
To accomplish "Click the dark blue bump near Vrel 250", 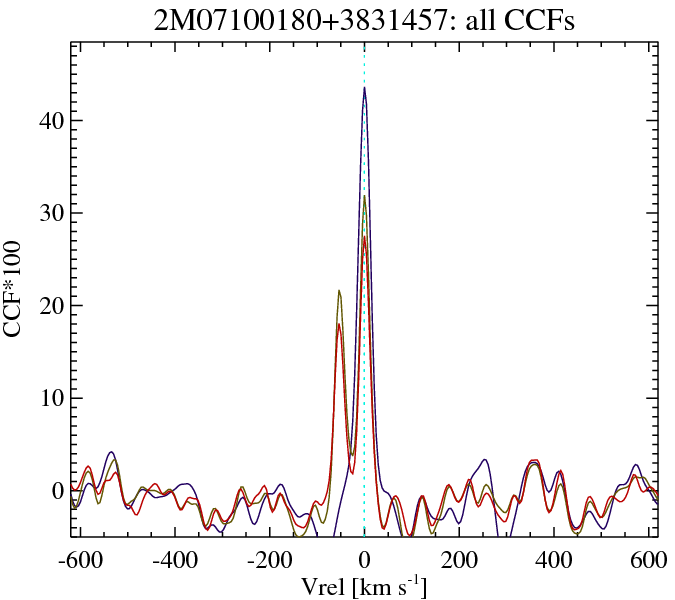I will coord(485,460).
